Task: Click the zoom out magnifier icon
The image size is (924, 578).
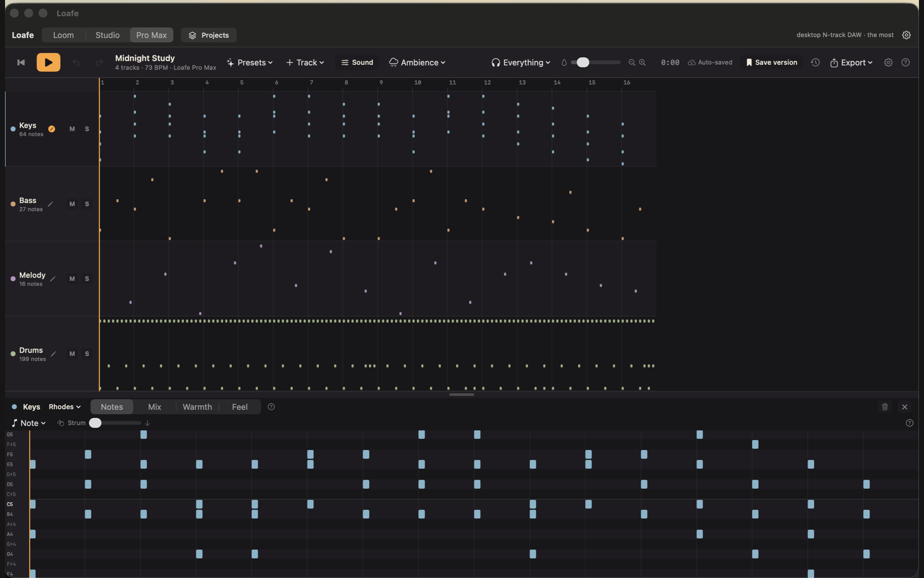Action: point(632,62)
